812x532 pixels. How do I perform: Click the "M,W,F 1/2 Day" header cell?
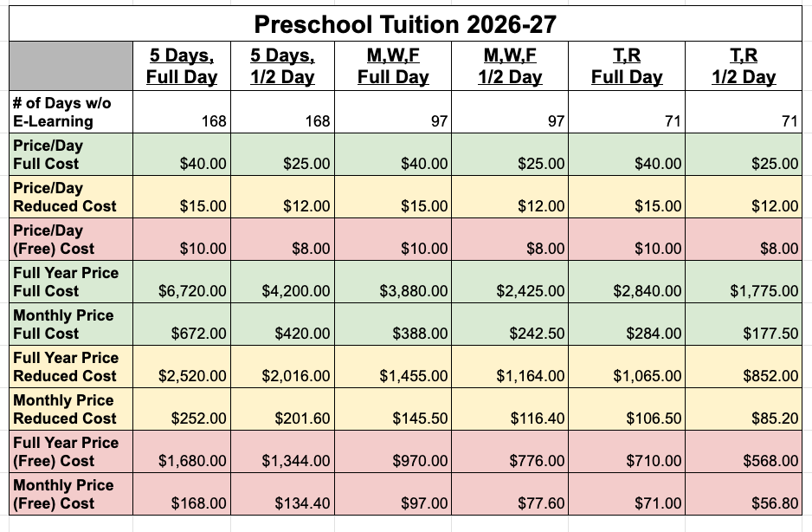point(510,66)
